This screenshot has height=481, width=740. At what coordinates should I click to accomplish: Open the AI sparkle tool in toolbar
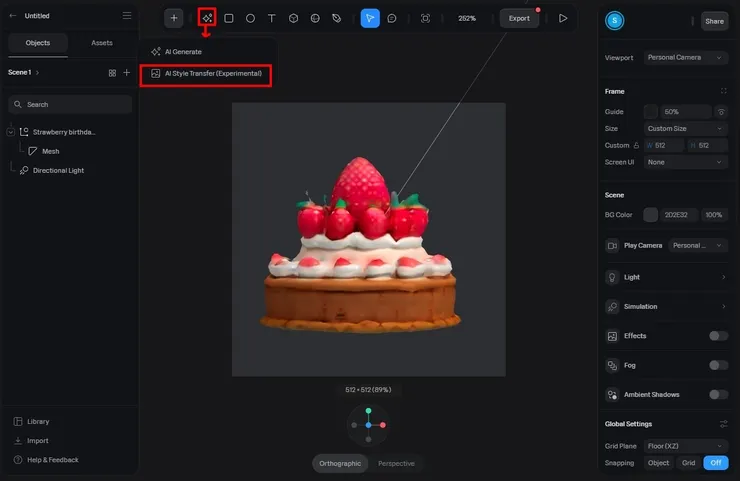pyautogui.click(x=207, y=18)
